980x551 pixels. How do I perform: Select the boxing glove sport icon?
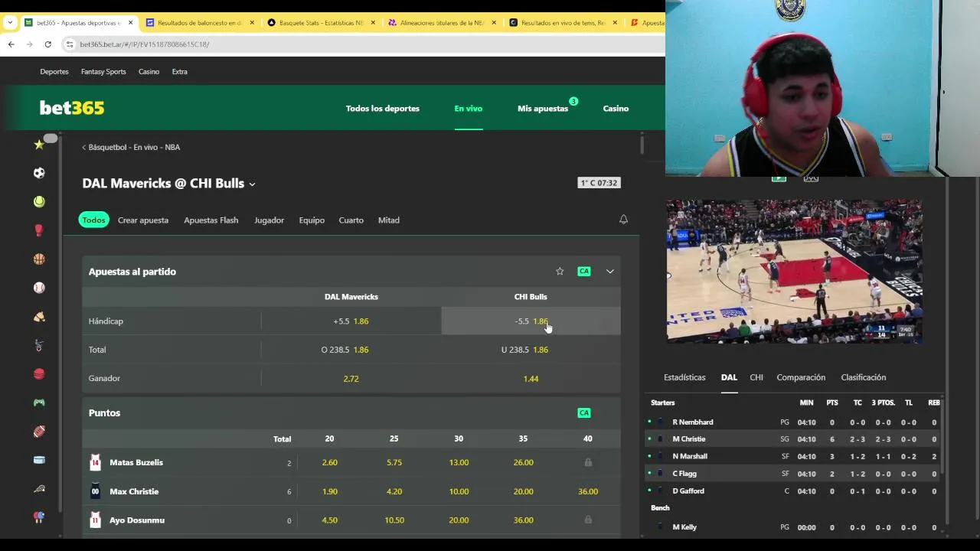[39, 230]
